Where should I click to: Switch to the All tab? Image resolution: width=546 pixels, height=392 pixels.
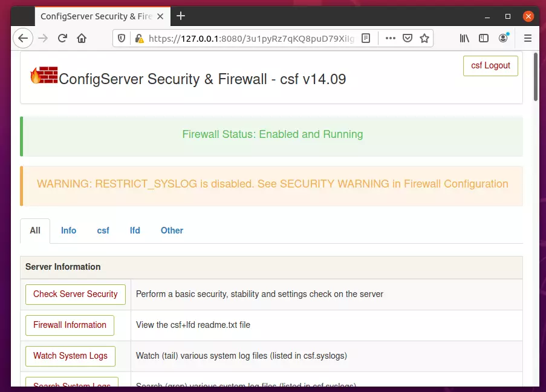(x=35, y=230)
